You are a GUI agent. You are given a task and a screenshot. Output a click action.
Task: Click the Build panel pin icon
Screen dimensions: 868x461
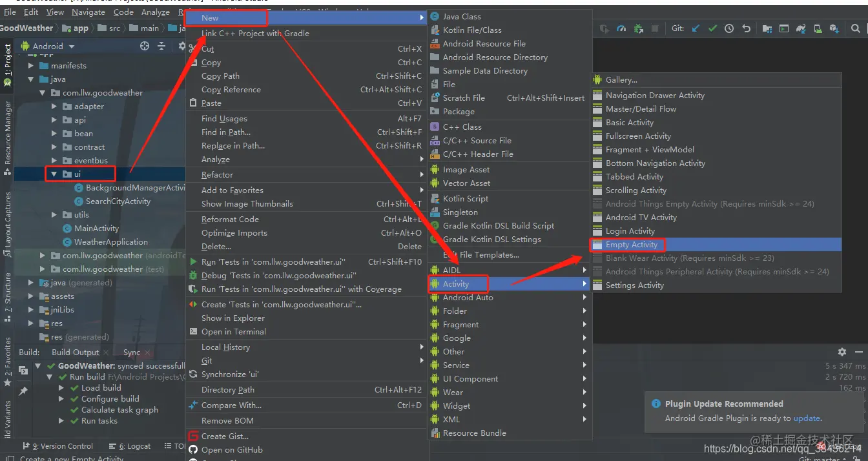(23, 391)
